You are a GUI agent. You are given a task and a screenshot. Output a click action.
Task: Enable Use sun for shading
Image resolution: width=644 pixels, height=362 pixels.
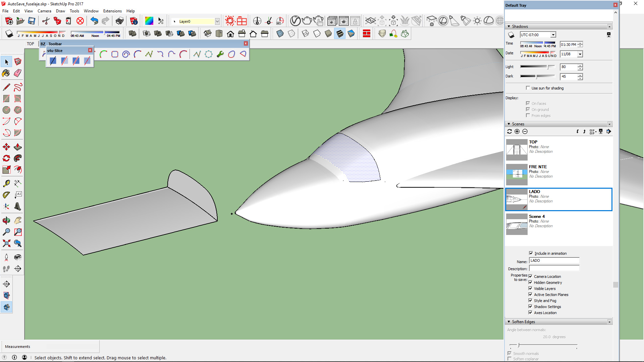528,88
